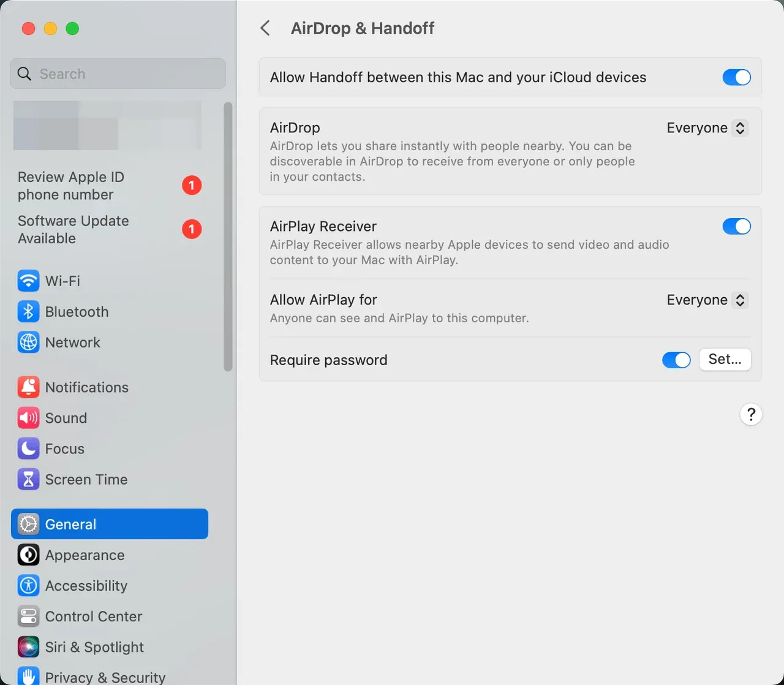Screen dimensions: 784x685
Task: Select the Focus moon icon
Action: click(28, 448)
